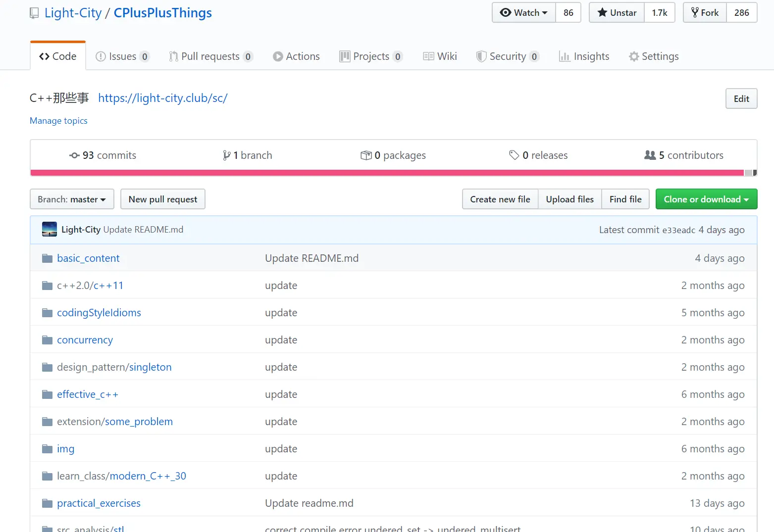Open the effective_c++ folder
This screenshot has height=532, width=774.
coord(88,394)
